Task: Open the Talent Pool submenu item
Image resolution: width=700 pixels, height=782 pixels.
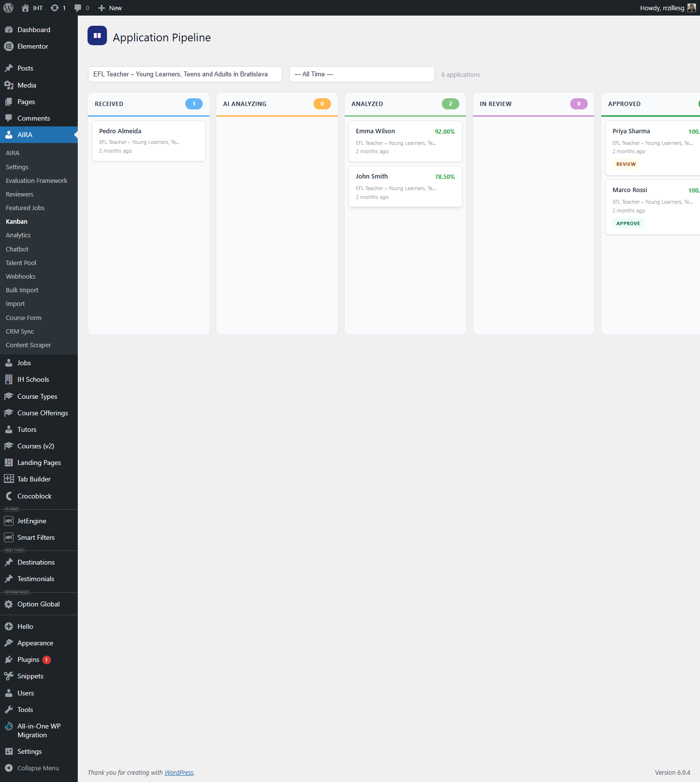Action: point(21,263)
